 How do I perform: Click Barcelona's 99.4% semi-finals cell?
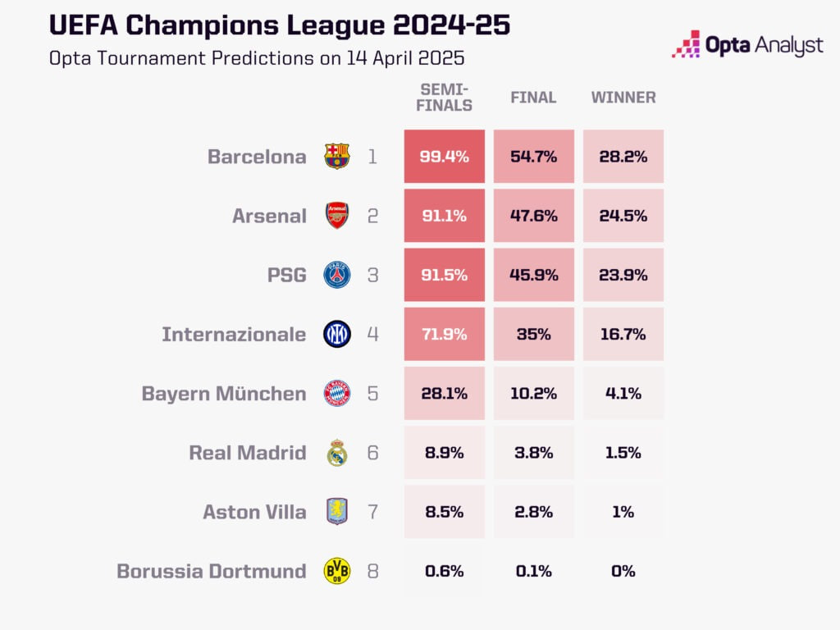click(445, 156)
